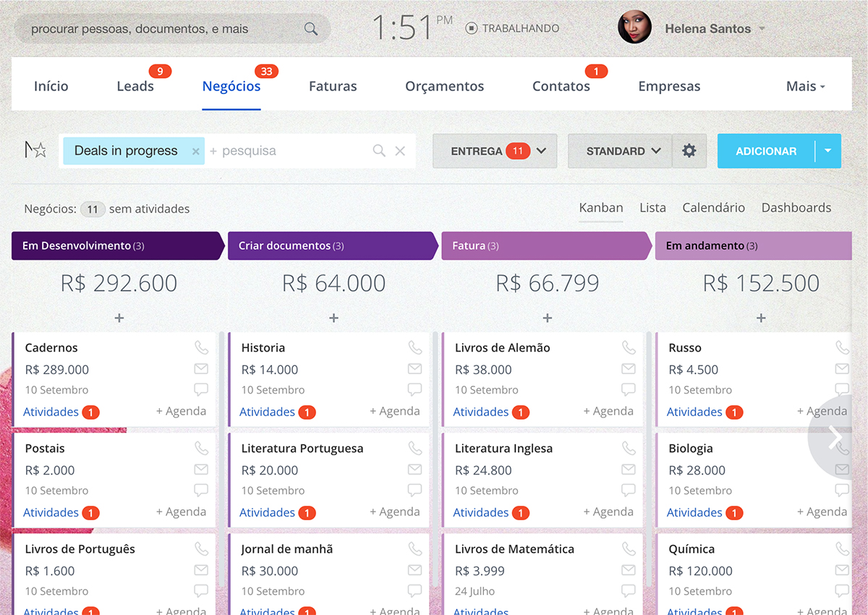This screenshot has height=615, width=868.
Task: Toggle the TRABALHANDO work status indicator
Action: [512, 29]
